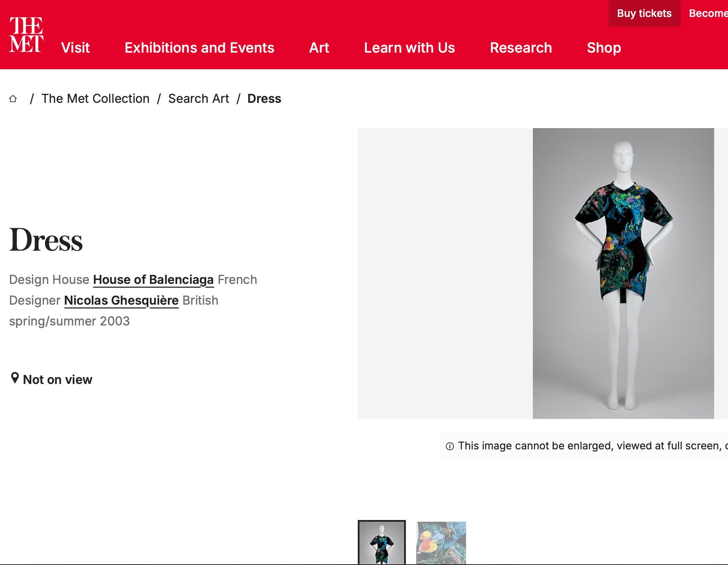This screenshot has width=728, height=565.
Task: Open the Art menu
Action: [x=319, y=48]
